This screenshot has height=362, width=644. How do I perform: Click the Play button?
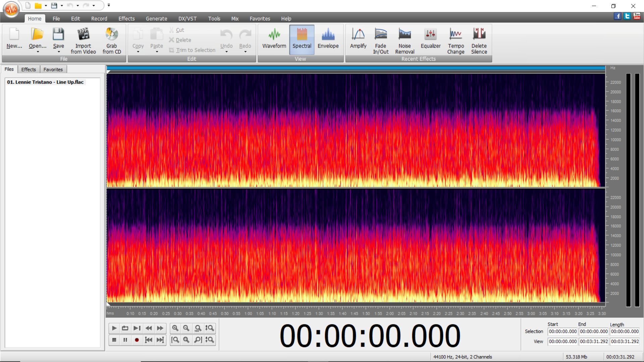(114, 328)
